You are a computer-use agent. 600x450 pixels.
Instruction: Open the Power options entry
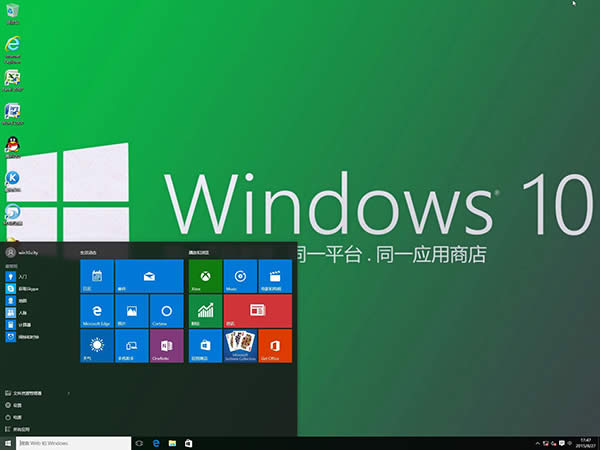(18, 416)
